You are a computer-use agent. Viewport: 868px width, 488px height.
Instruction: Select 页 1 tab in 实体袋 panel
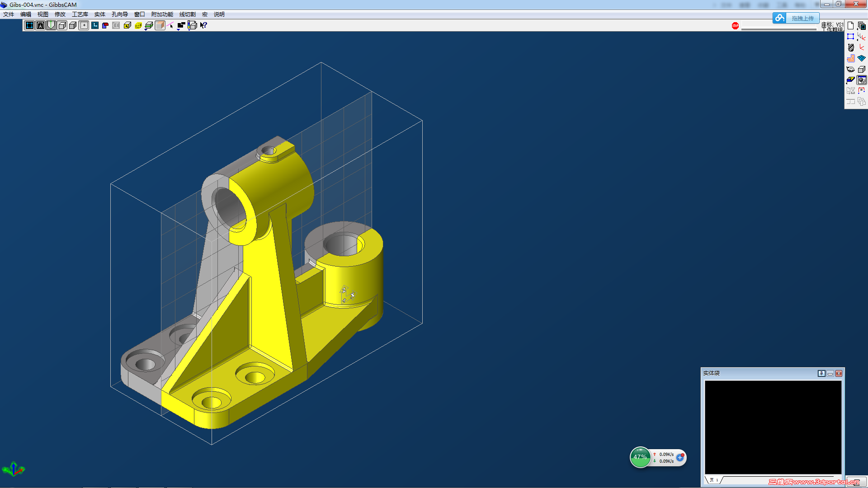pyautogui.click(x=714, y=480)
